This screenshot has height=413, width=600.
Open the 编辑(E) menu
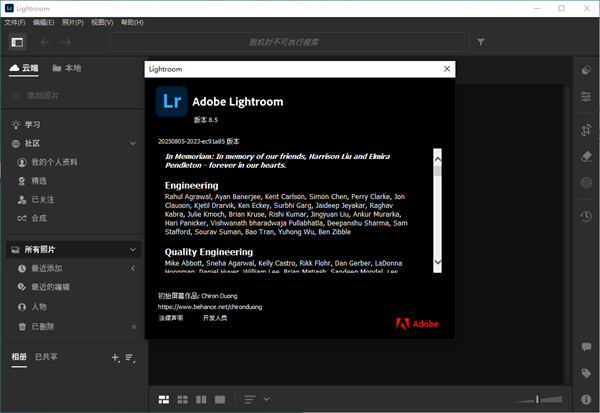pyautogui.click(x=43, y=23)
